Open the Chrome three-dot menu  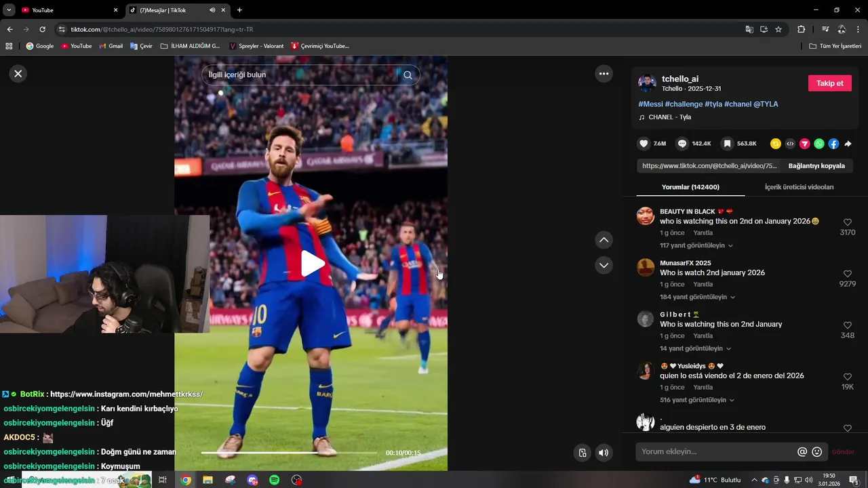pyautogui.click(x=858, y=29)
